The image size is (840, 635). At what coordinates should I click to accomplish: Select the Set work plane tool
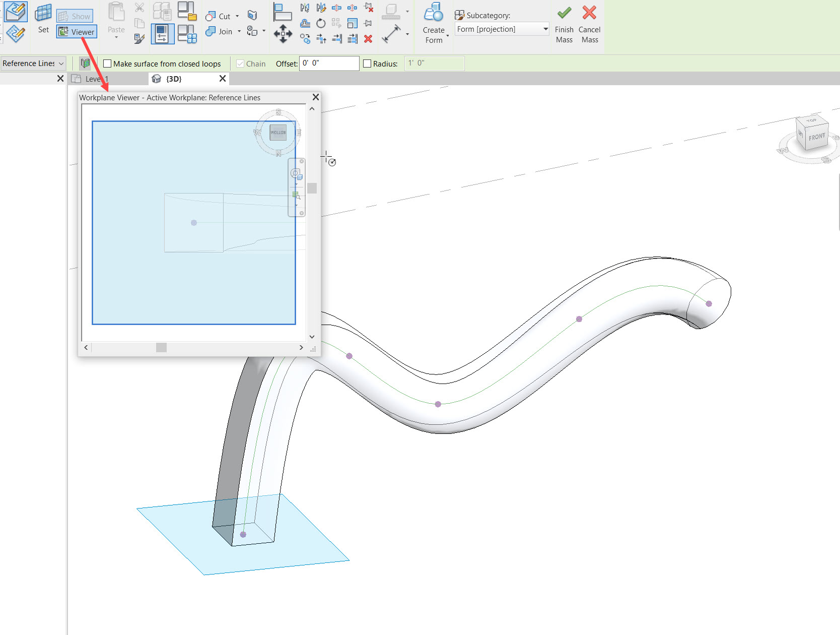[x=43, y=20]
